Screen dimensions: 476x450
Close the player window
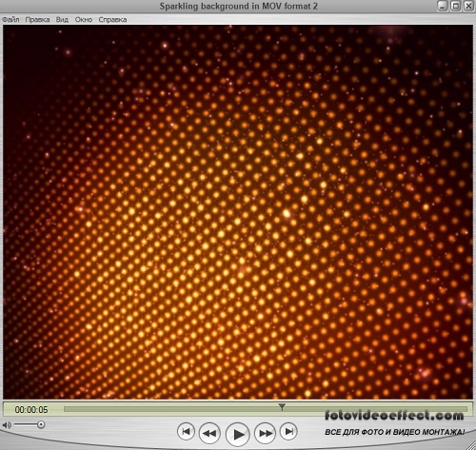coord(469,6)
